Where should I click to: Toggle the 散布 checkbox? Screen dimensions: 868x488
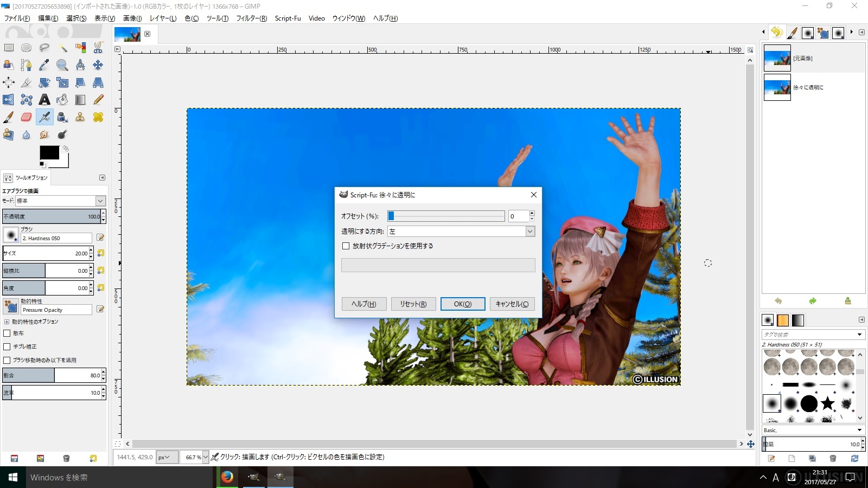coord(7,333)
